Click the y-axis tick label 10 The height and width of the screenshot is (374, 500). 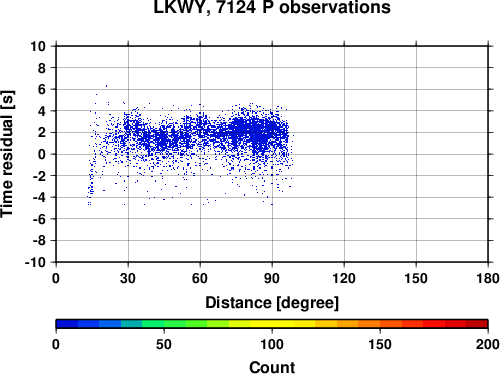pos(38,46)
